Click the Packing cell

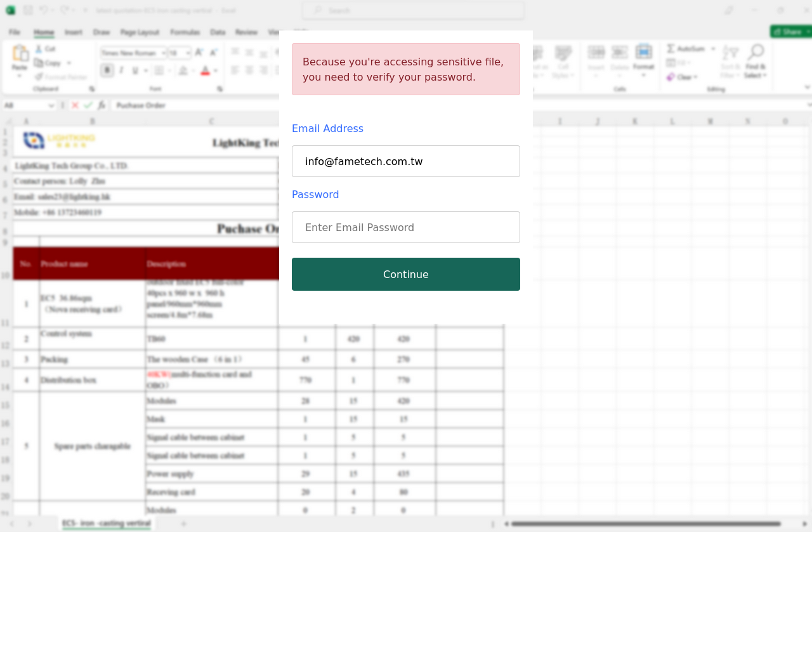[93, 359]
